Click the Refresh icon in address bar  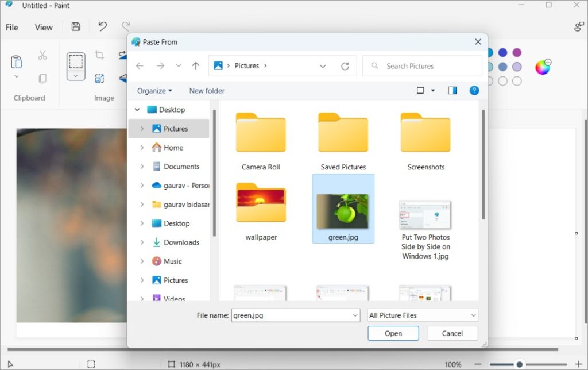coord(345,66)
